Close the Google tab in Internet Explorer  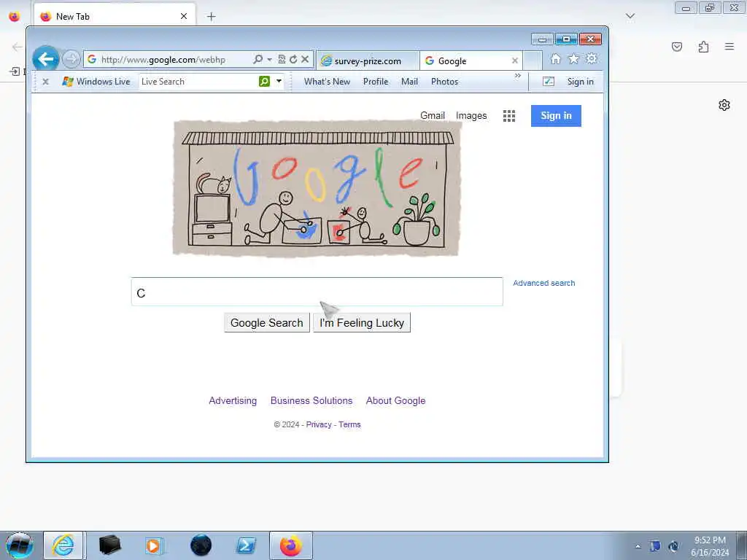click(514, 61)
